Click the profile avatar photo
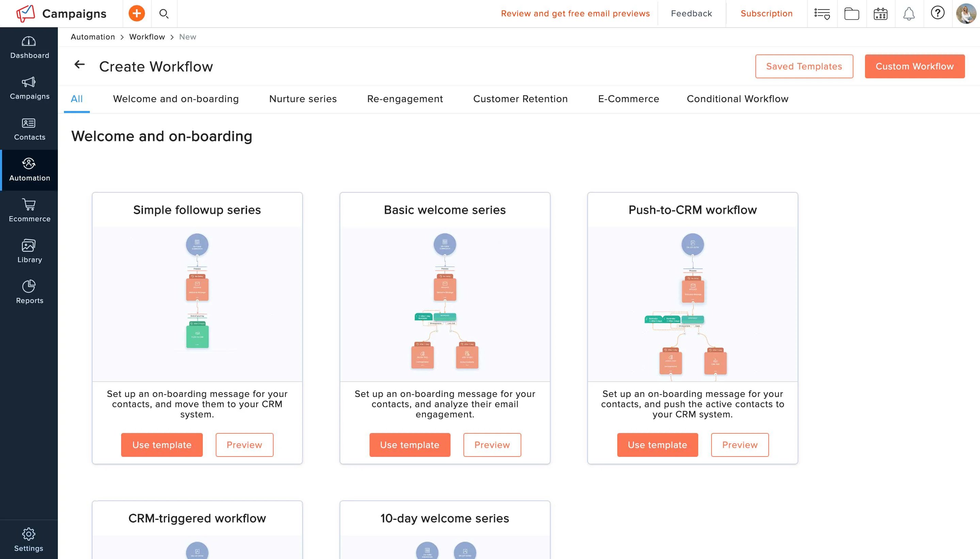 (965, 13)
